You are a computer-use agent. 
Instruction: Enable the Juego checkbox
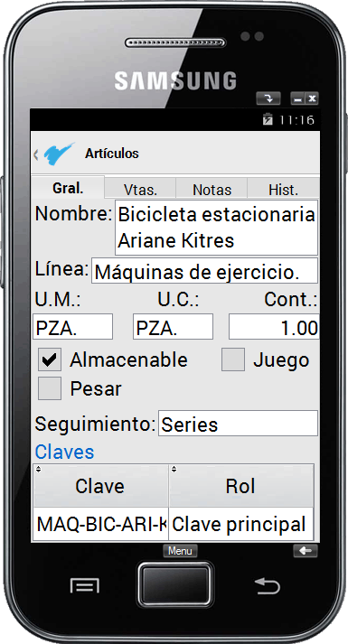(x=233, y=359)
